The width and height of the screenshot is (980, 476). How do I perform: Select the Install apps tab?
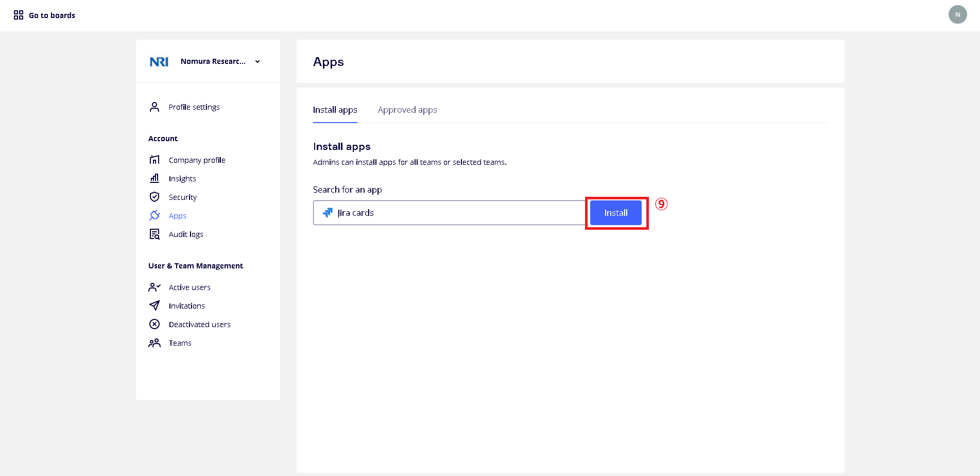[335, 110]
